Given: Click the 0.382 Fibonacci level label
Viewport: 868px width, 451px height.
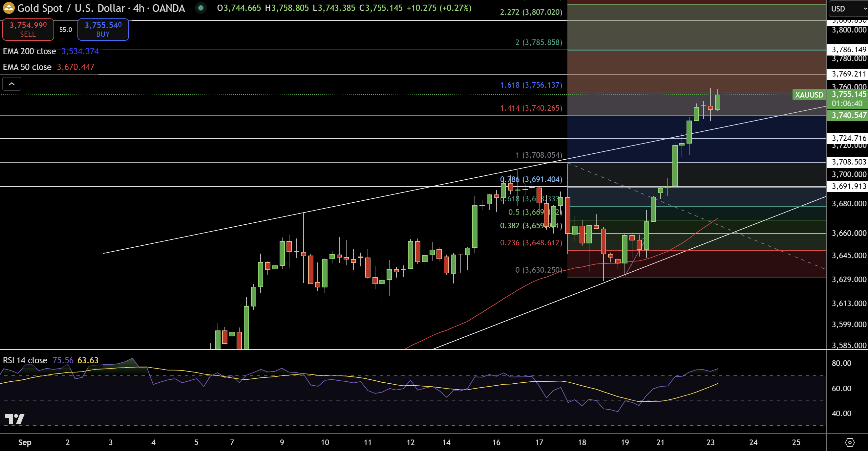Looking at the screenshot, I should [x=531, y=226].
